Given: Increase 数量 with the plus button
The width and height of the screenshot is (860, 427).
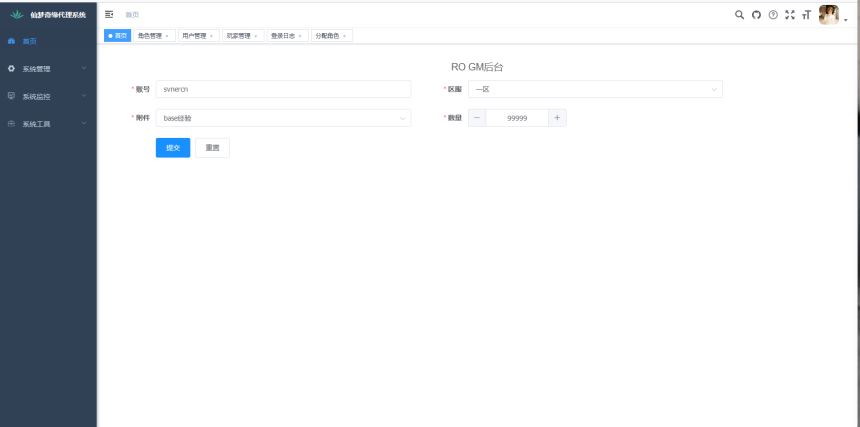Looking at the screenshot, I should (x=558, y=118).
